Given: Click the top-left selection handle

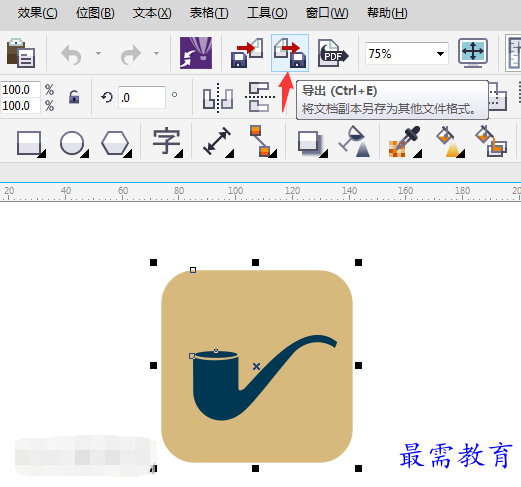Looking at the screenshot, I should click(153, 263).
